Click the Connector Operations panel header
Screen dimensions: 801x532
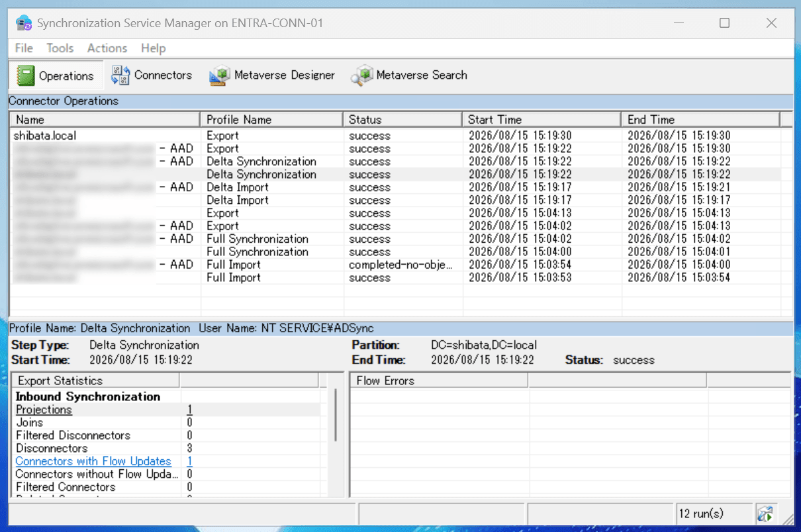400,101
